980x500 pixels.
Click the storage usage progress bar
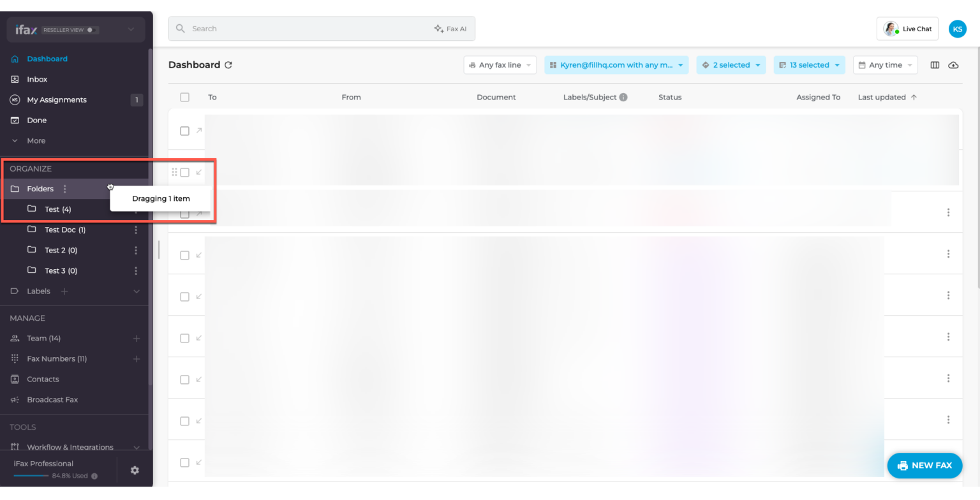(x=31, y=476)
